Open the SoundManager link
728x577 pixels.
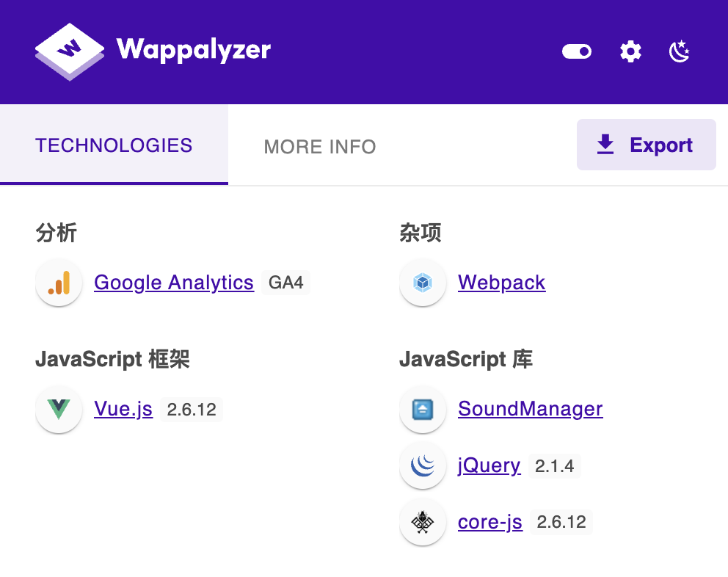click(531, 409)
